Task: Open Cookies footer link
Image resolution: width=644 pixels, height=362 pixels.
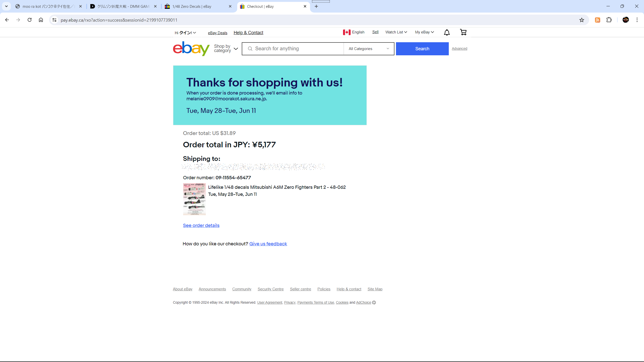Action: 342,302
